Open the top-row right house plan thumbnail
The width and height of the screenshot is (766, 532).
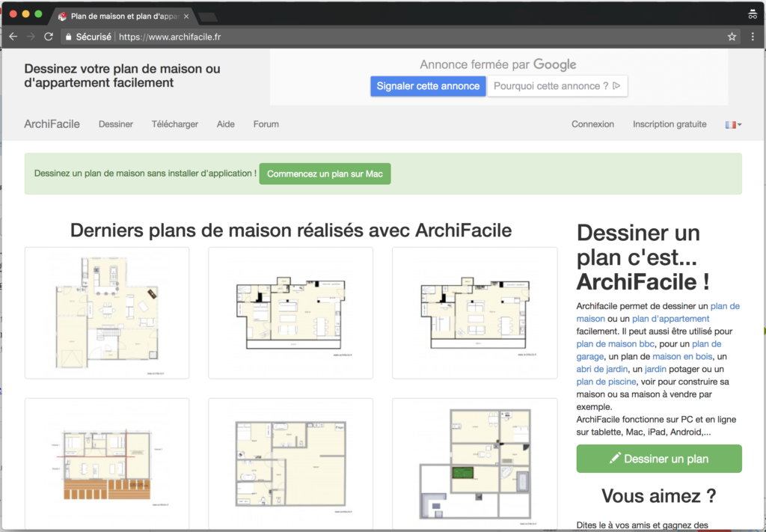pyautogui.click(x=475, y=313)
